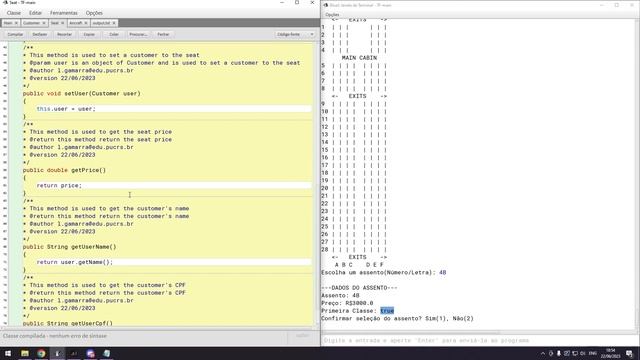Click the Copiar button
The height and width of the screenshot is (360, 640).
click(89, 35)
